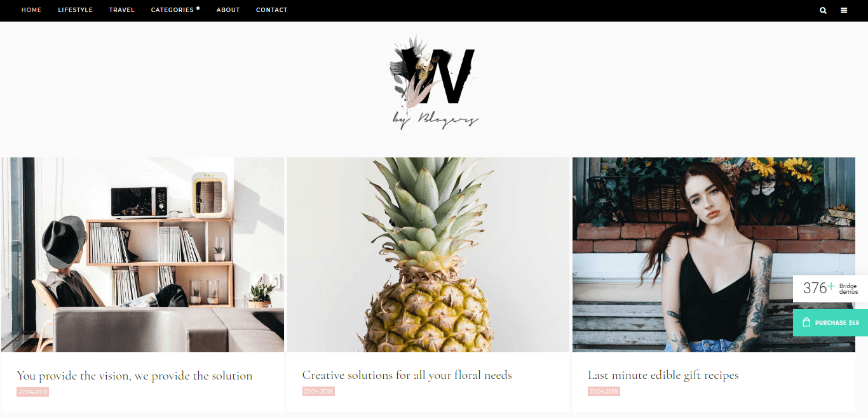
Task: Click the Purchase $59 button
Action: pyautogui.click(x=831, y=322)
